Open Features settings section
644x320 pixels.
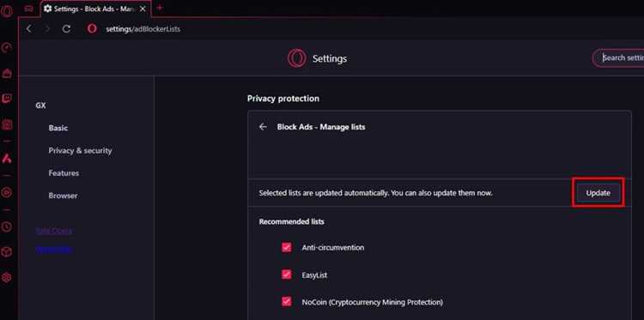click(64, 173)
